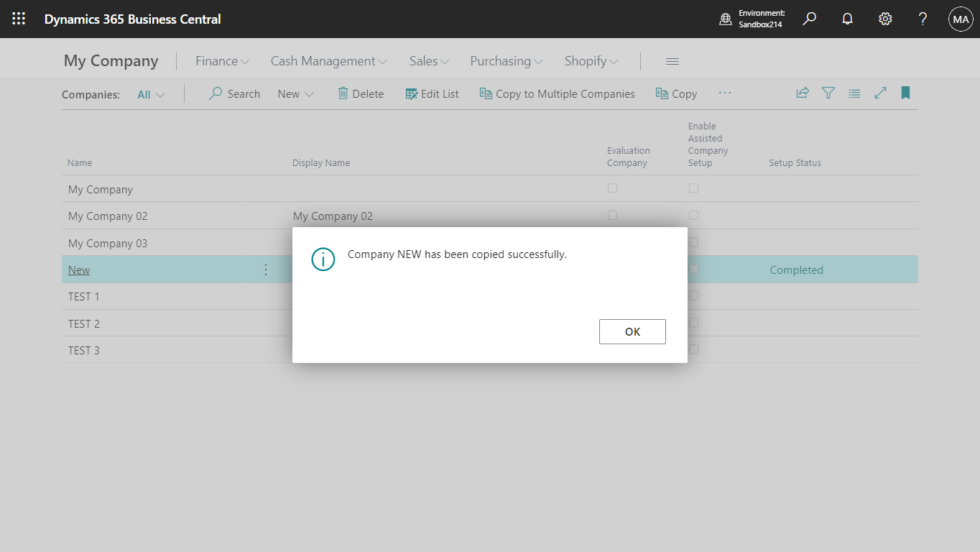This screenshot has height=552, width=980.
Task: Click the search magnifier in the top bar
Action: click(809, 19)
